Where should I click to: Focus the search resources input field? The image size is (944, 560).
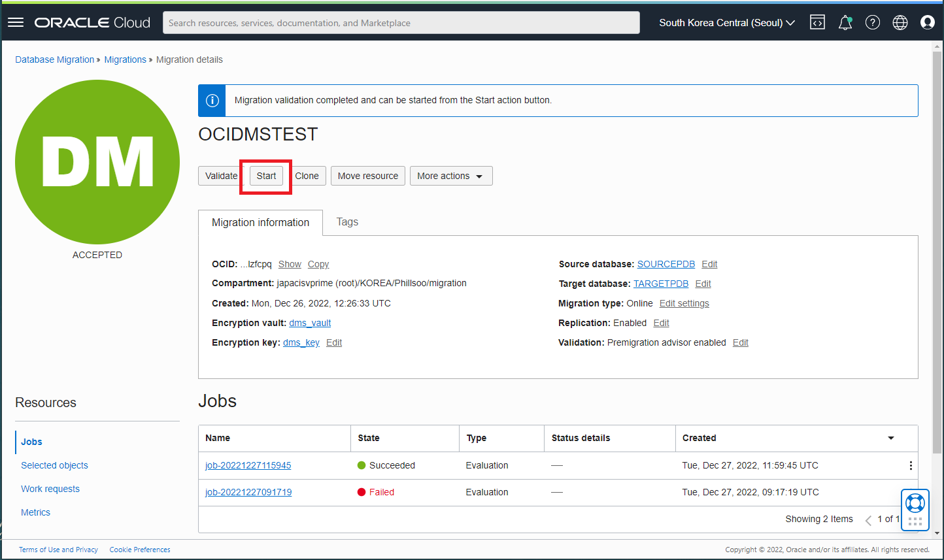401,23
